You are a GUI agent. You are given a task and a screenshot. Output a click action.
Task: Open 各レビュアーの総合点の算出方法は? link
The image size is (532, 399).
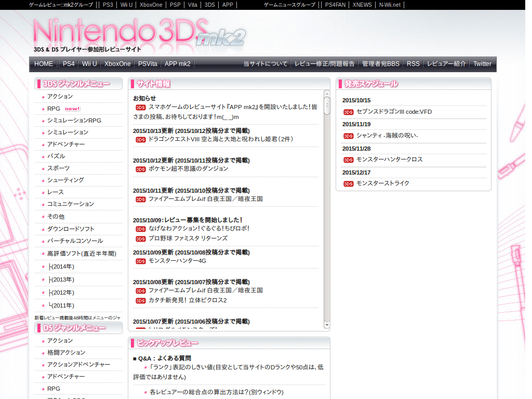pyautogui.click(x=217, y=392)
